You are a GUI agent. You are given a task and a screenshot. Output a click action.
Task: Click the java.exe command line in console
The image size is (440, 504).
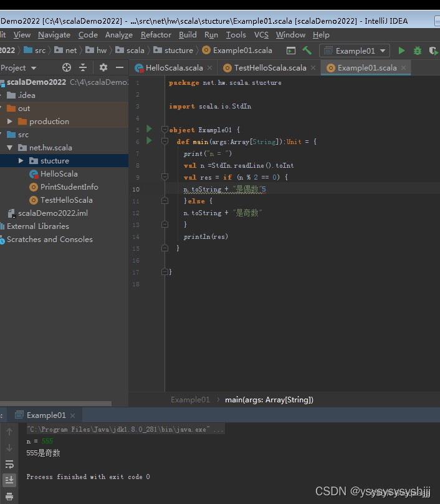point(125,429)
